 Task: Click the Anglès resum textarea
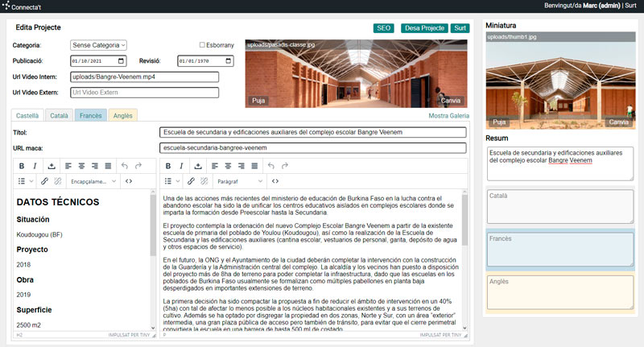click(560, 293)
